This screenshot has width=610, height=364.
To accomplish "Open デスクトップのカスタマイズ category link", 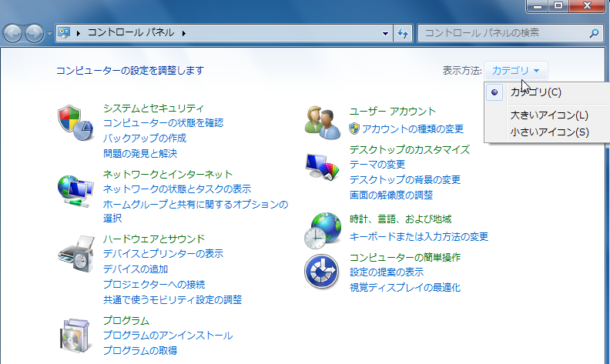I will 409,150.
